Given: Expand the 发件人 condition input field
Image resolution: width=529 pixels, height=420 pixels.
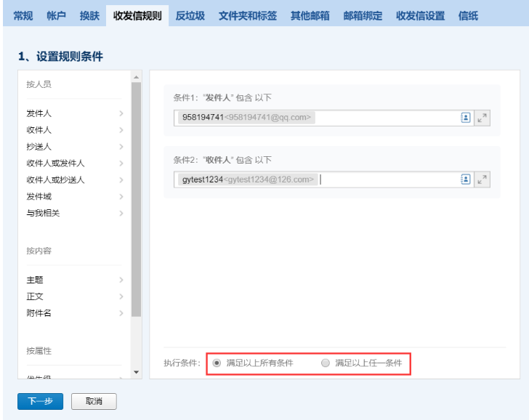Looking at the screenshot, I should [x=483, y=118].
